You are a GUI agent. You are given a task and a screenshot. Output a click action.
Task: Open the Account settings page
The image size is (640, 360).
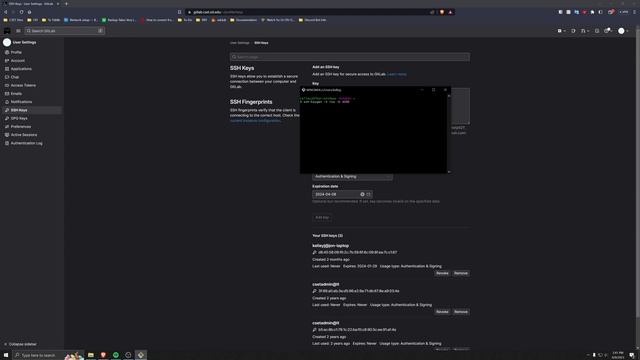click(x=18, y=60)
